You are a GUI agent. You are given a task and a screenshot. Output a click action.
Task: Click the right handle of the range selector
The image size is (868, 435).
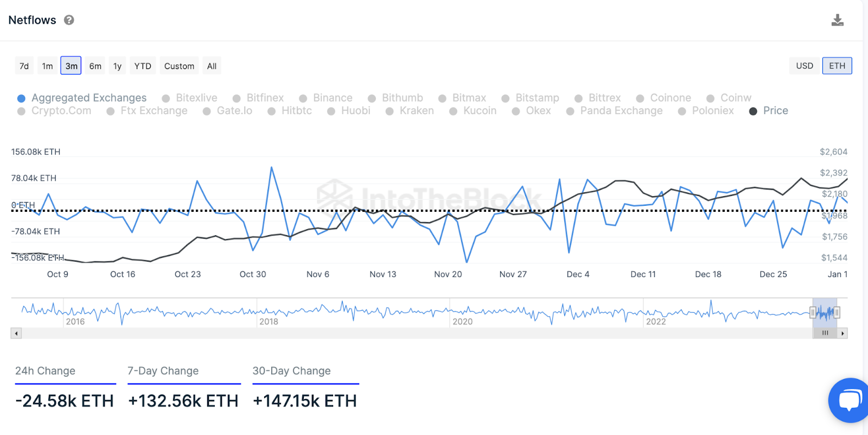[837, 312]
